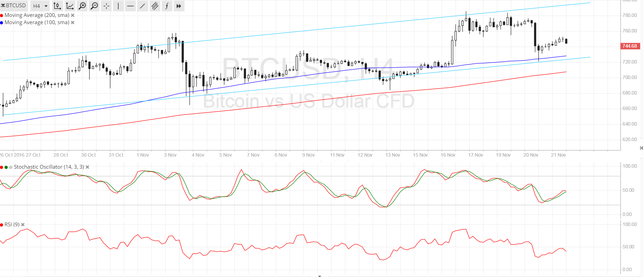Select the crosshair cursor tool
This screenshot has width=644, height=277.
[106, 6]
